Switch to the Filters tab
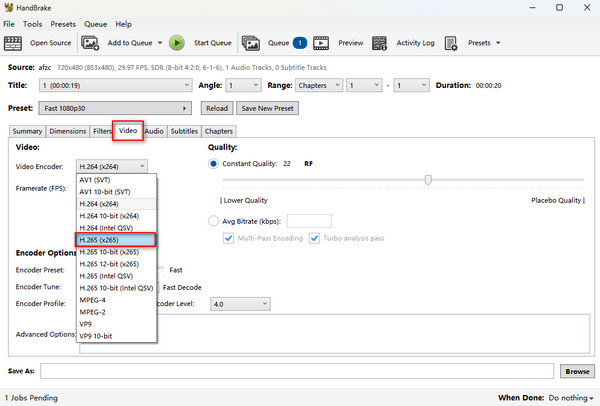 click(x=102, y=131)
